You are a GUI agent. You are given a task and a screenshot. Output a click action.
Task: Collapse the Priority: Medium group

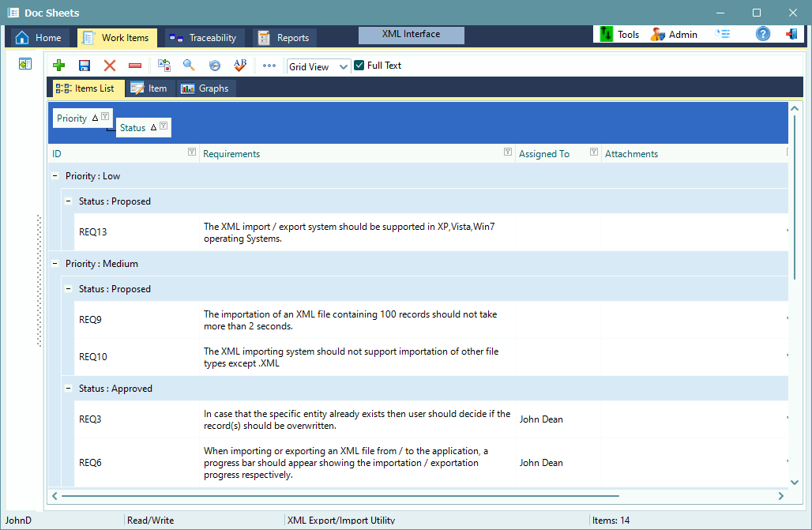(x=55, y=262)
